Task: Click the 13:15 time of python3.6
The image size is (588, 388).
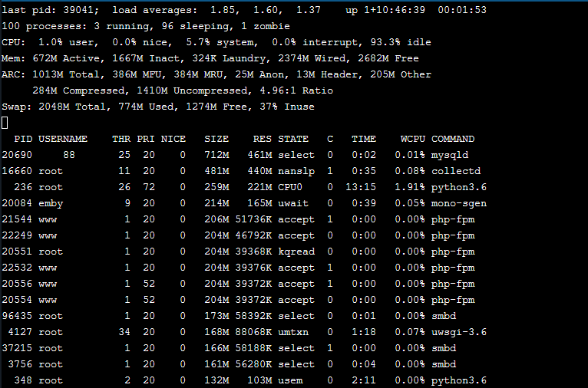Action: tap(361, 187)
